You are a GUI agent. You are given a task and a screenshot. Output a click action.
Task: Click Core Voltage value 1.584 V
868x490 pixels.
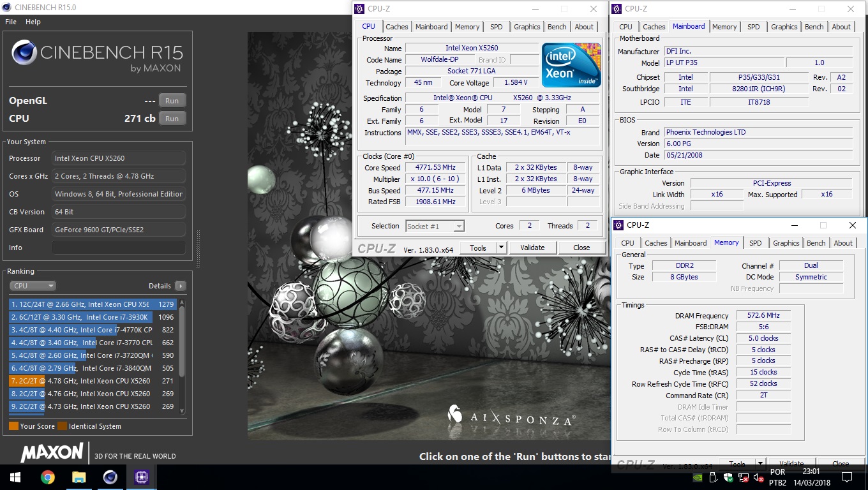516,83
